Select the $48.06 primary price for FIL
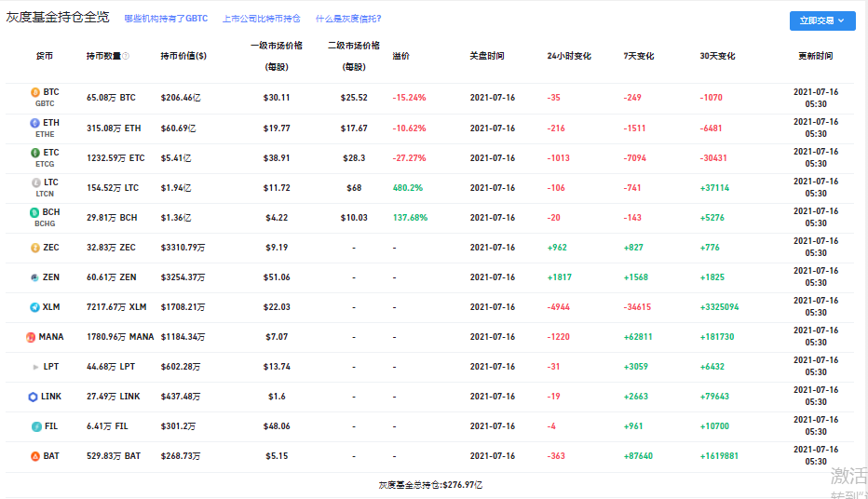 [277, 426]
